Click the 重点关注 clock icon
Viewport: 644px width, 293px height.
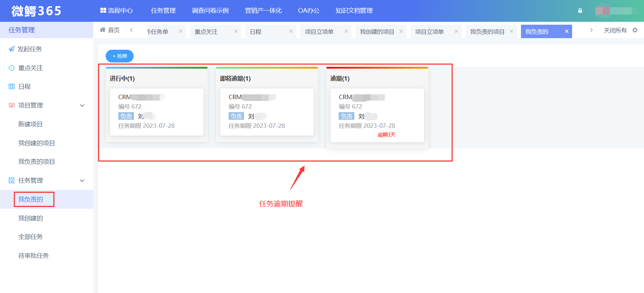click(x=12, y=68)
